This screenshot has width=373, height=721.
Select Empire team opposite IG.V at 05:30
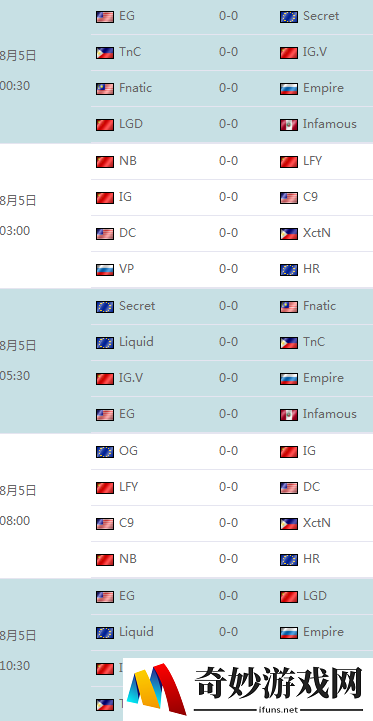(x=323, y=378)
